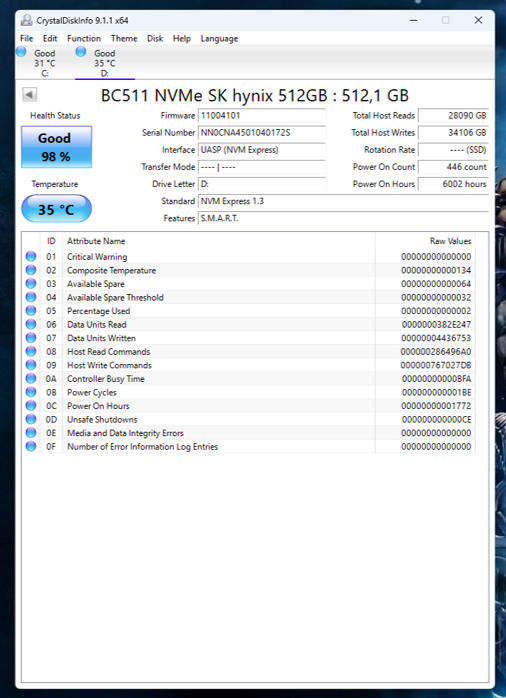This screenshot has height=698, width=506.
Task: Click the Power On Hours label near top
Action: pos(384,184)
